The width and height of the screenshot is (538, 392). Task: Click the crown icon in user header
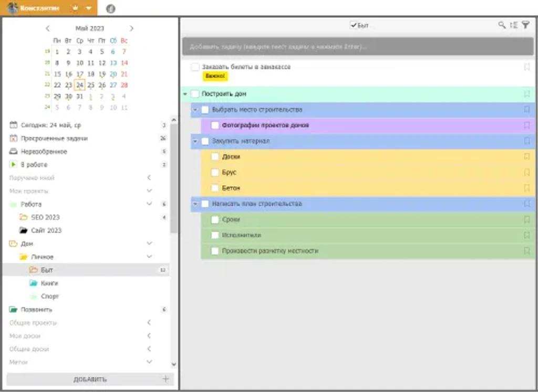point(75,8)
